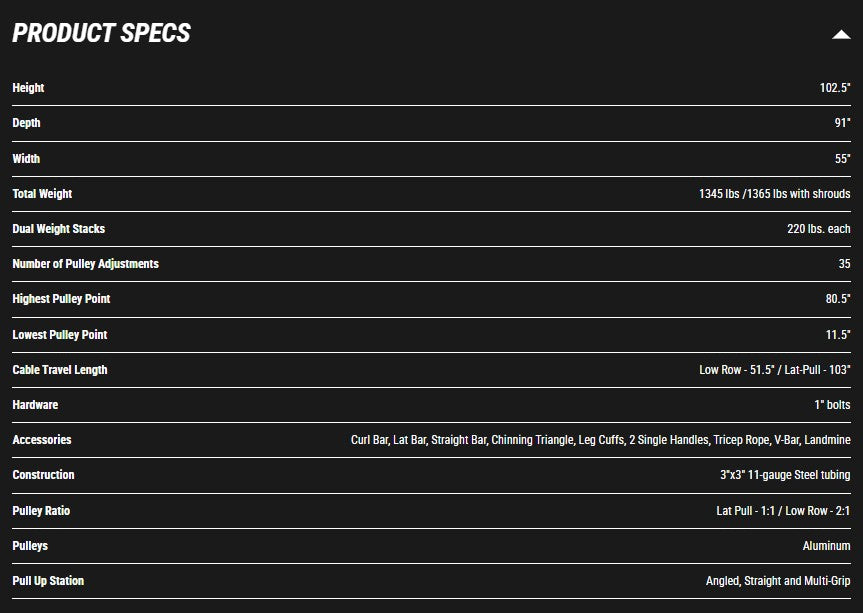Select the Construction spec label

[x=43, y=475]
